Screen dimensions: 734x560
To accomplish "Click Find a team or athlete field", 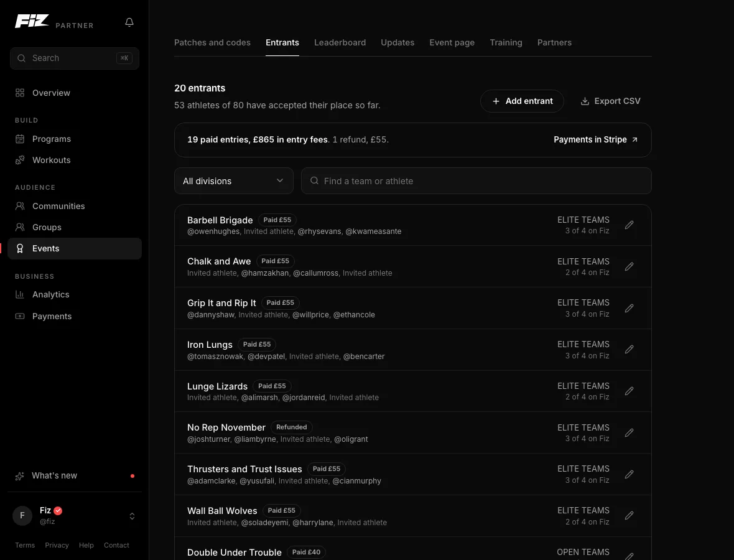I will 476,180.
